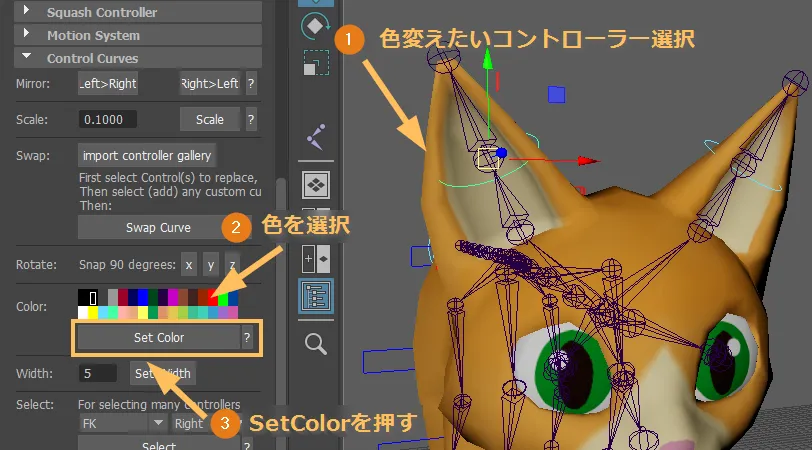Mirror controls using the Left>Right button
The width and height of the screenshot is (812, 450).
pos(108,84)
